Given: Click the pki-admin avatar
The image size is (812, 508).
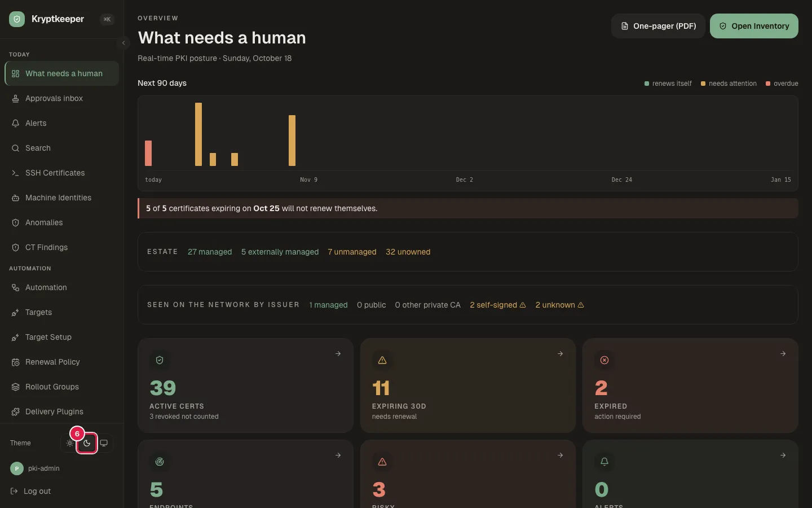Looking at the screenshot, I should [17, 468].
